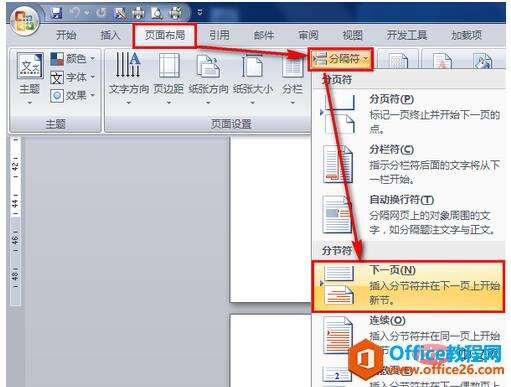Image resolution: width=511 pixels, height=387 pixels.
Task: Click the 分页符 header at menu top
Action: pos(337,80)
